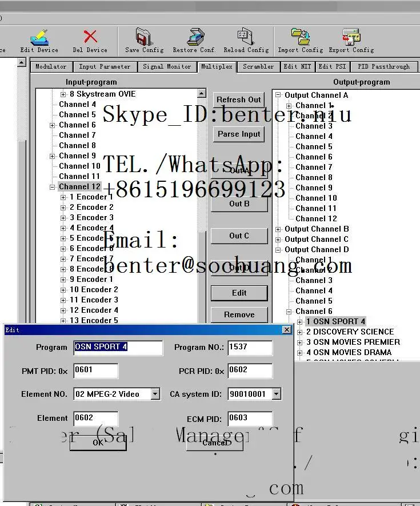Screen dimensions: 420x506
Task: Open the PID Passthrough tab
Action: (383, 67)
